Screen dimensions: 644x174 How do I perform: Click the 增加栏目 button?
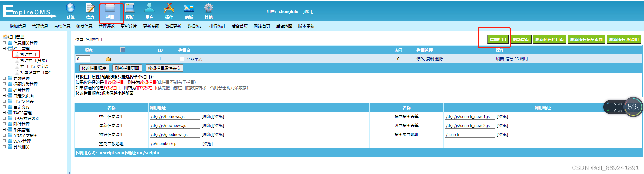point(498,39)
